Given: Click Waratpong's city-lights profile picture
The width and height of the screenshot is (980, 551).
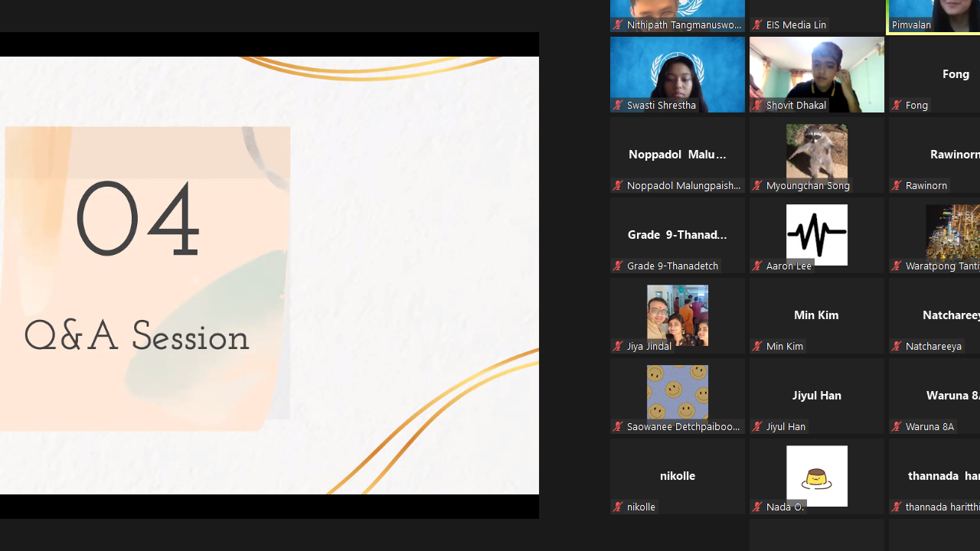Looking at the screenshot, I should click(953, 233).
